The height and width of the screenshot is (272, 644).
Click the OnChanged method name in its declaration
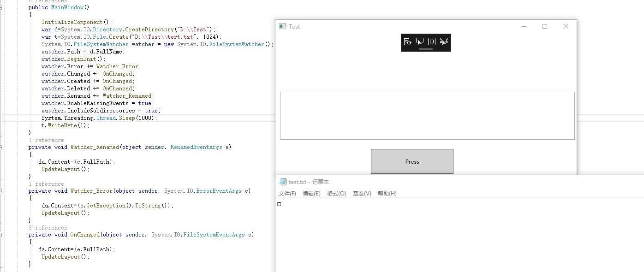(x=85, y=235)
